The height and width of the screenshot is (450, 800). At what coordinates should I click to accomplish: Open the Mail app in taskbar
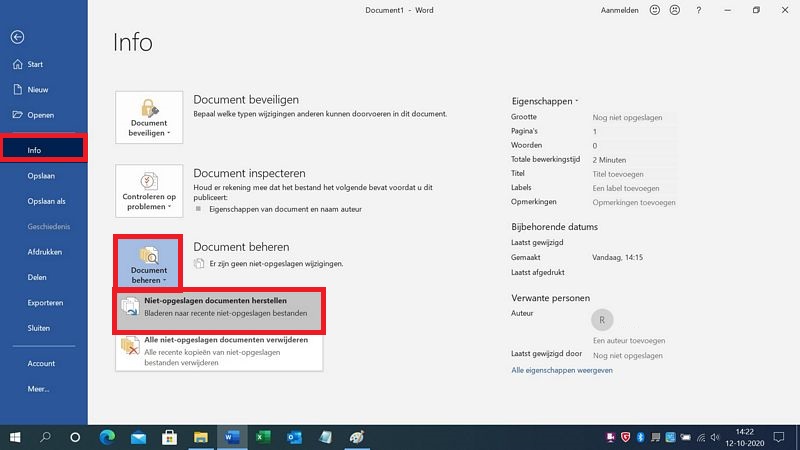pyautogui.click(x=138, y=437)
